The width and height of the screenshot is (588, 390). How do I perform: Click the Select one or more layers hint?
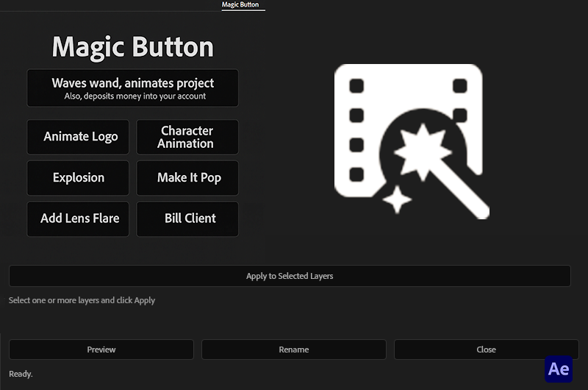[82, 300]
